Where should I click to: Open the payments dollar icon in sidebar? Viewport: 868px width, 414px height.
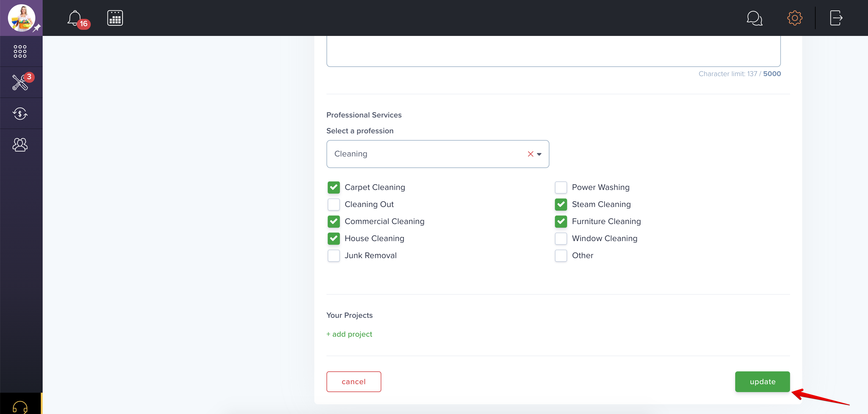[20, 114]
